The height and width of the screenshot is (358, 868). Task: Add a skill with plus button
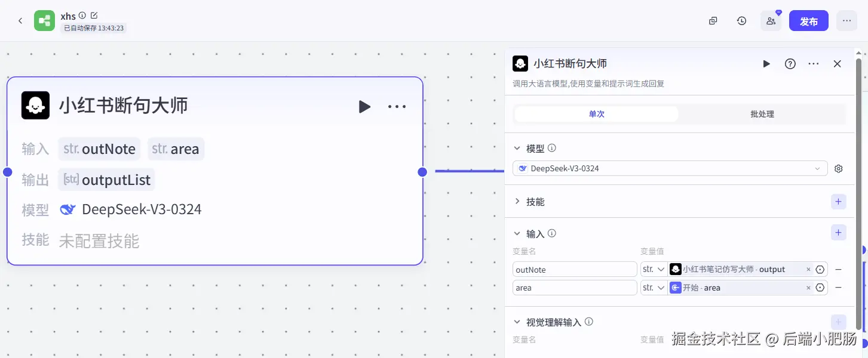coord(839,202)
